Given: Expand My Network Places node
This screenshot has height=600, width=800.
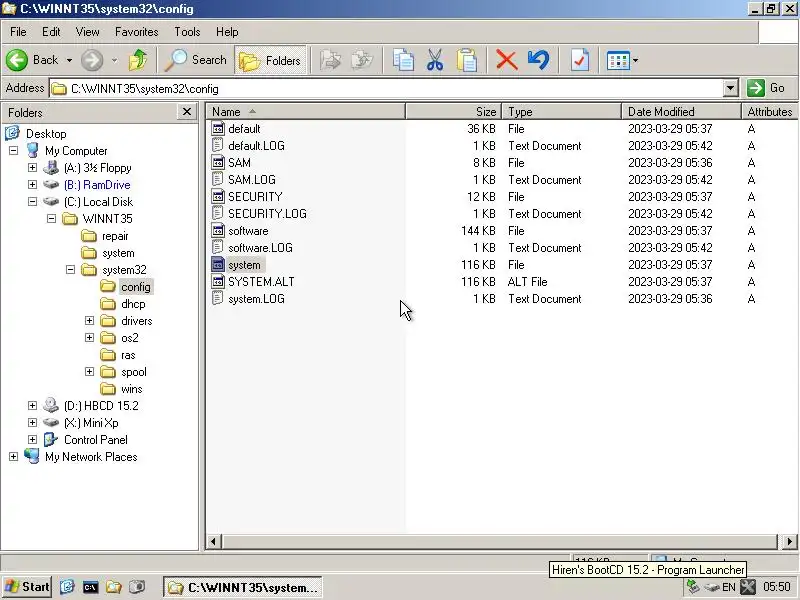Looking at the screenshot, I should point(13,457).
